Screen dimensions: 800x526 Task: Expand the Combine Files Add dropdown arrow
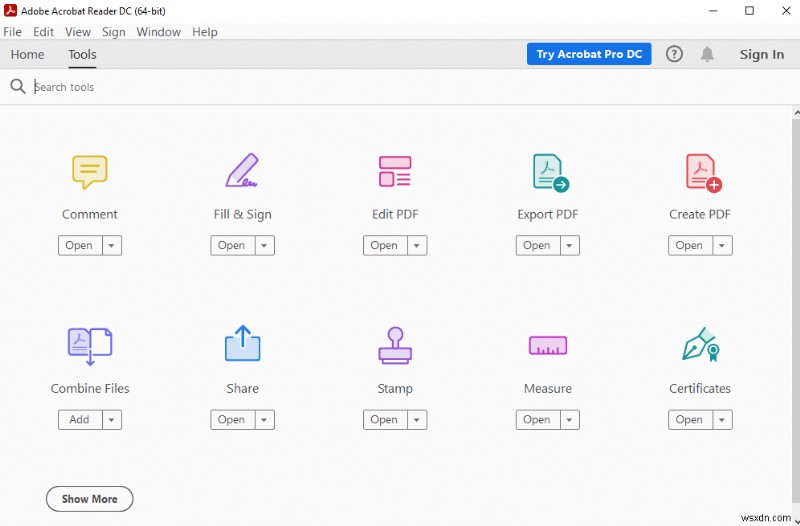pyautogui.click(x=112, y=420)
